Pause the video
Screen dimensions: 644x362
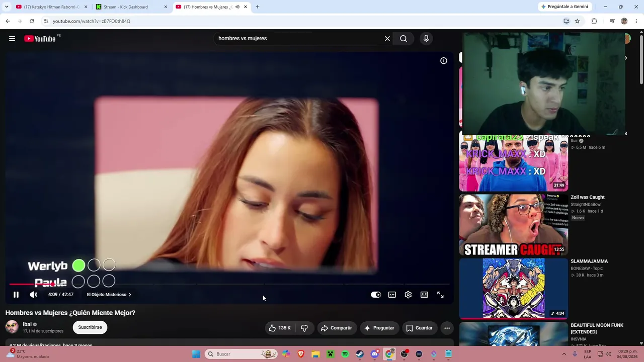tap(16, 295)
